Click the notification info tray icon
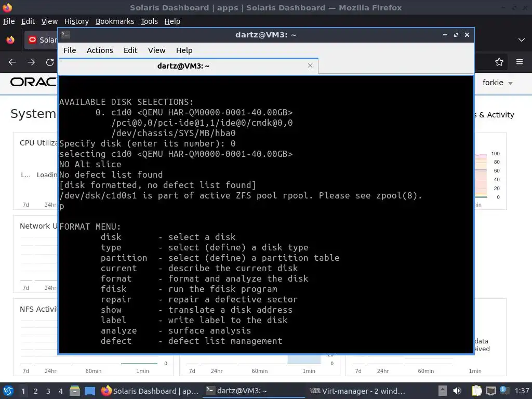This screenshot has width=532, height=399. click(x=503, y=390)
